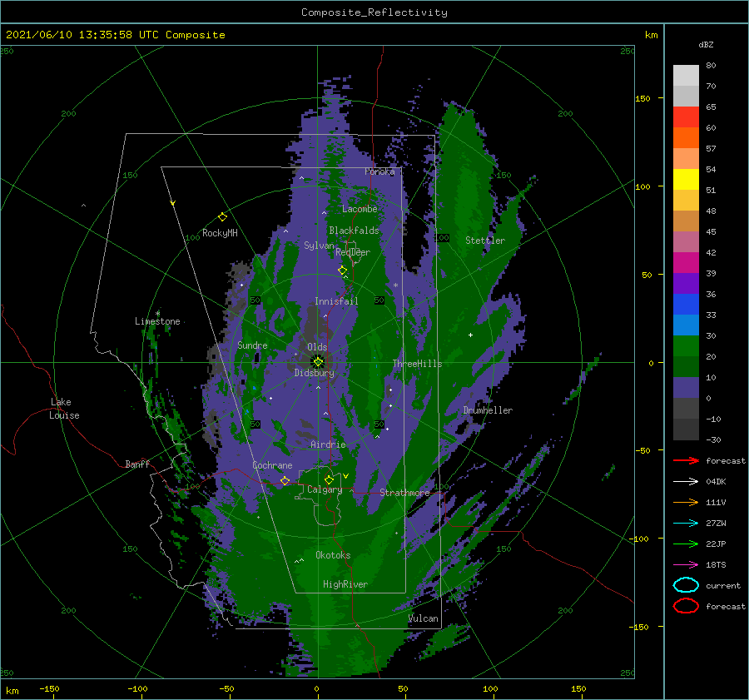Click the 'current' legend label

click(x=723, y=586)
